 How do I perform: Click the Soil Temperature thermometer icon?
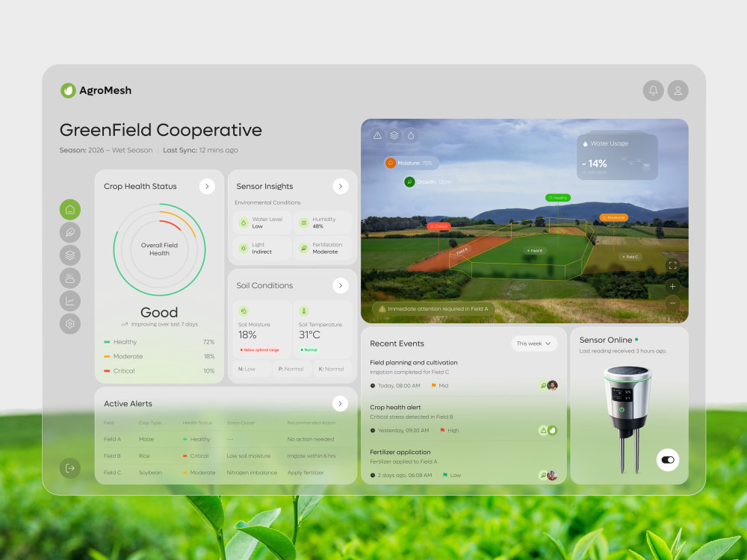coord(304,311)
